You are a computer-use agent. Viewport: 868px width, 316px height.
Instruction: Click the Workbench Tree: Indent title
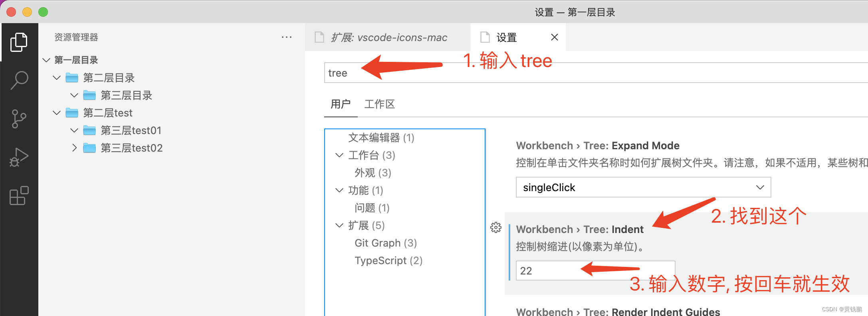pos(580,229)
